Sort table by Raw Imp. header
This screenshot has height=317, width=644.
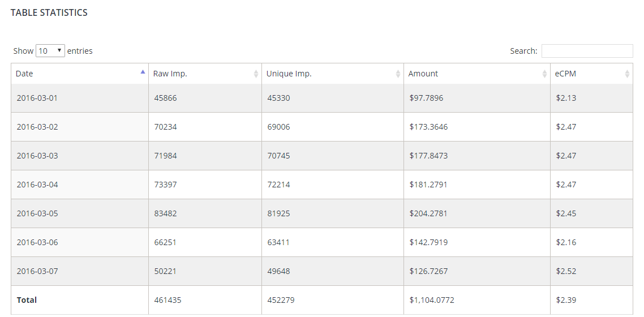[x=170, y=74]
